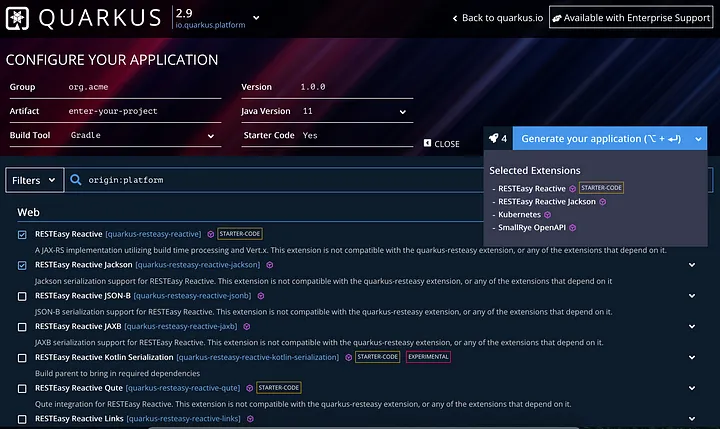Image resolution: width=720 pixels, height=429 pixels.
Task: Click the rocket icon beside extension count
Action: pyautogui.click(x=494, y=138)
